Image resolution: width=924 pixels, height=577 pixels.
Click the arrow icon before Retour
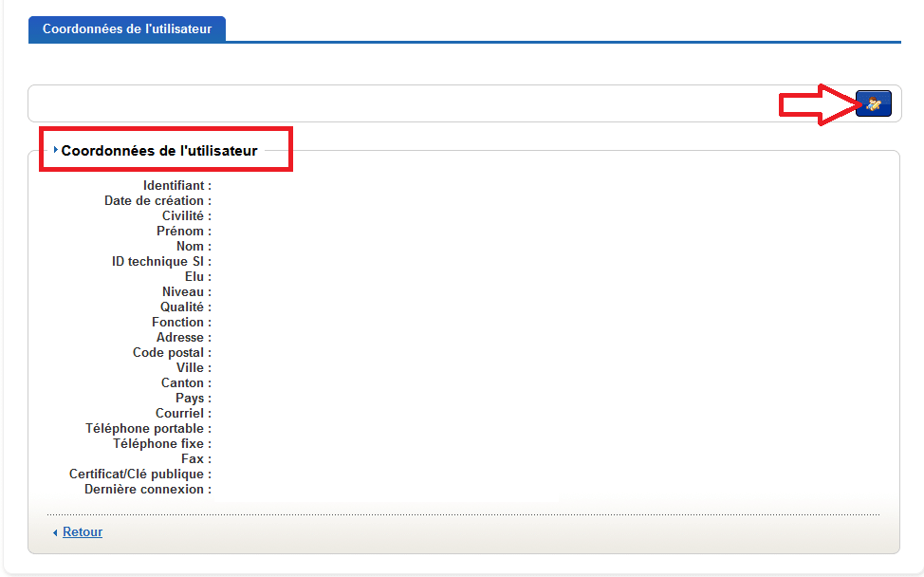55,532
